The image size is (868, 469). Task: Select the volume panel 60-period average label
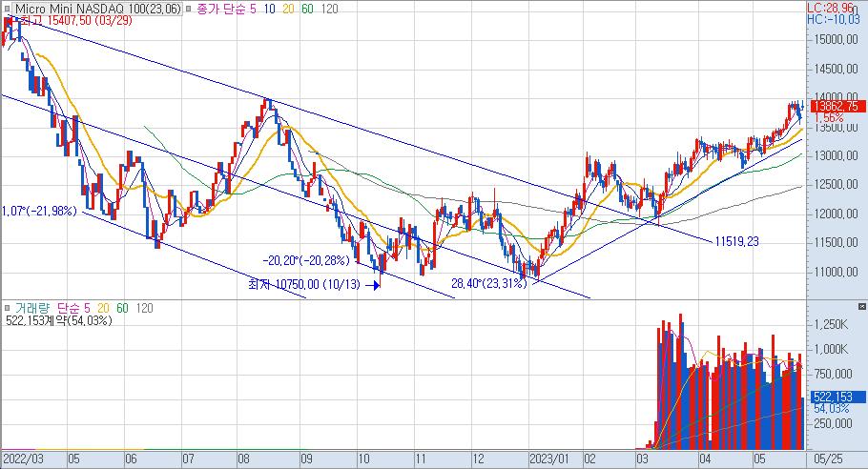(122, 308)
